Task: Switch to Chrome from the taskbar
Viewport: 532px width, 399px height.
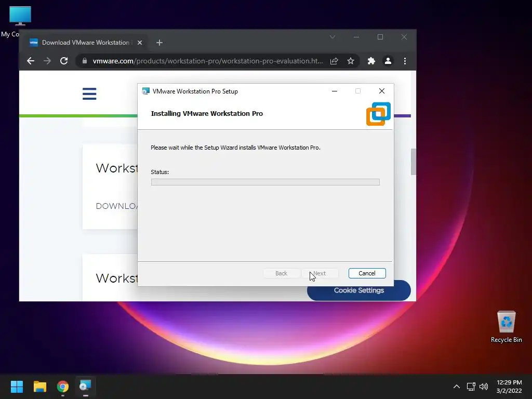Action: (63, 386)
